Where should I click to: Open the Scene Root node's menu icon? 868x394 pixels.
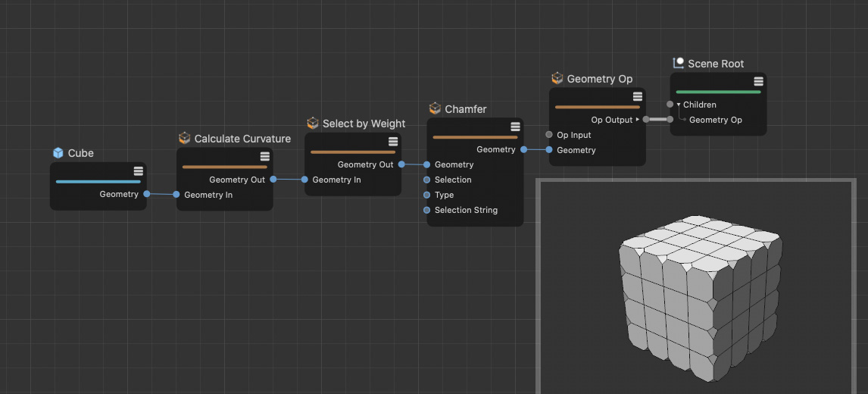pos(758,82)
